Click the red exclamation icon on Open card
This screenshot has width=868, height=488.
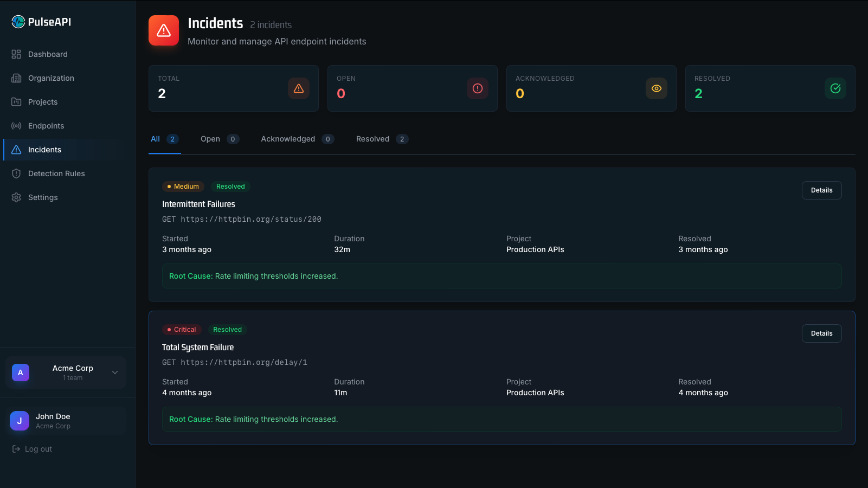[x=478, y=88]
